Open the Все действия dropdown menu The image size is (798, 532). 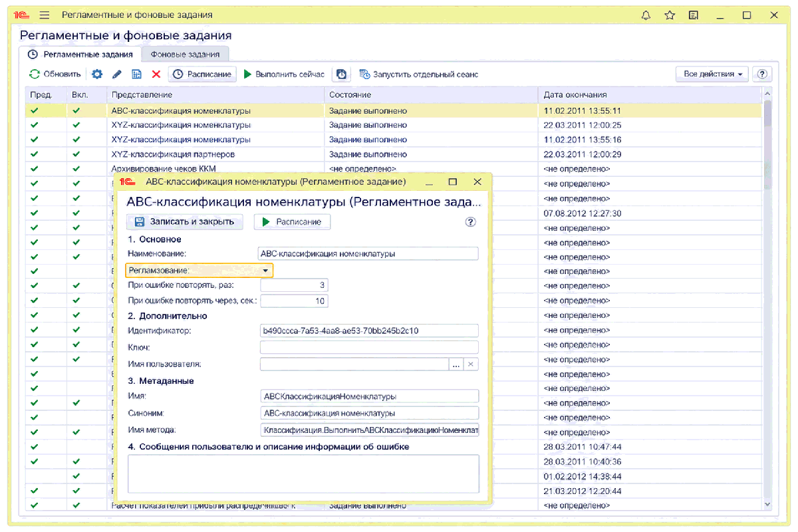(x=712, y=74)
